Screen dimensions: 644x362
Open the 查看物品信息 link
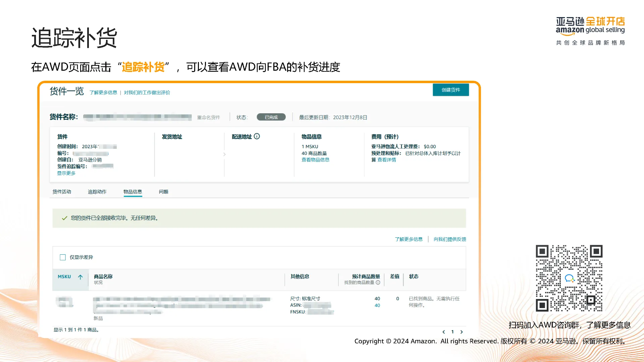pos(315,160)
